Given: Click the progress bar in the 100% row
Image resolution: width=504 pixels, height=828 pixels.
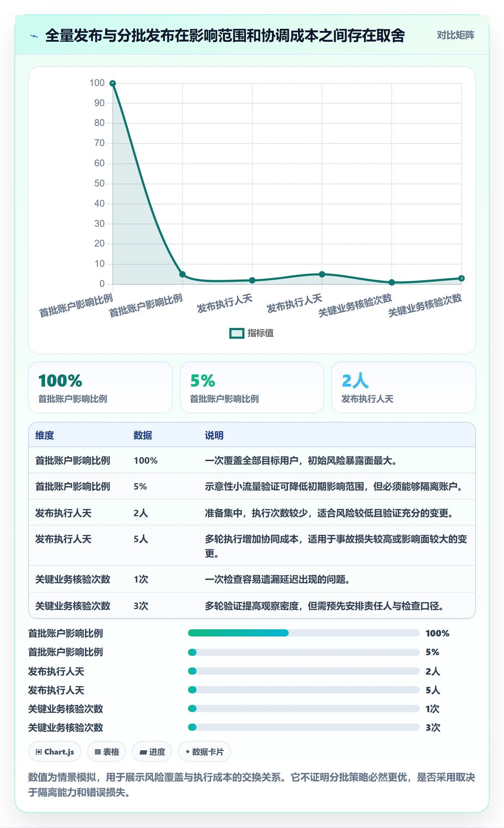Looking at the screenshot, I should click(x=303, y=633).
